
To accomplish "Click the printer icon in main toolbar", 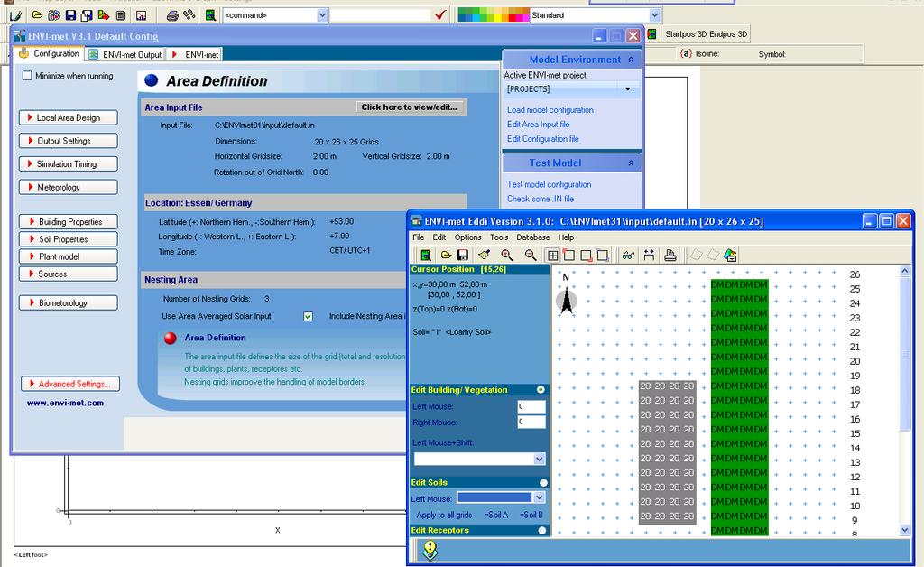I will click(172, 15).
